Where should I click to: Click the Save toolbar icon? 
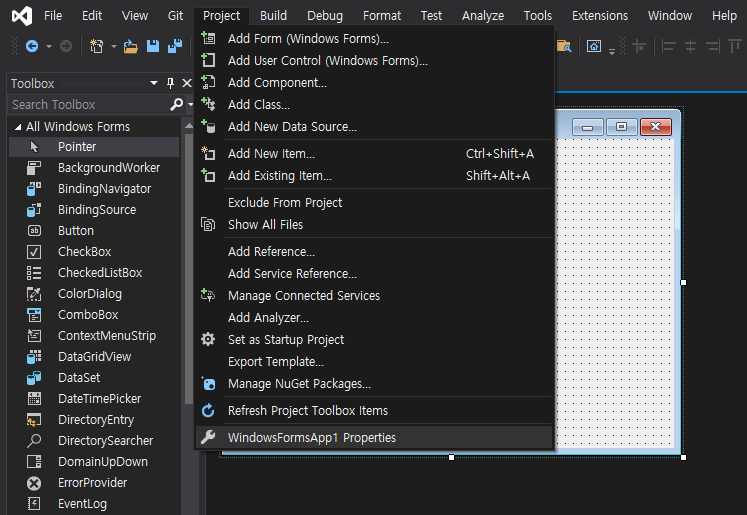click(x=152, y=46)
